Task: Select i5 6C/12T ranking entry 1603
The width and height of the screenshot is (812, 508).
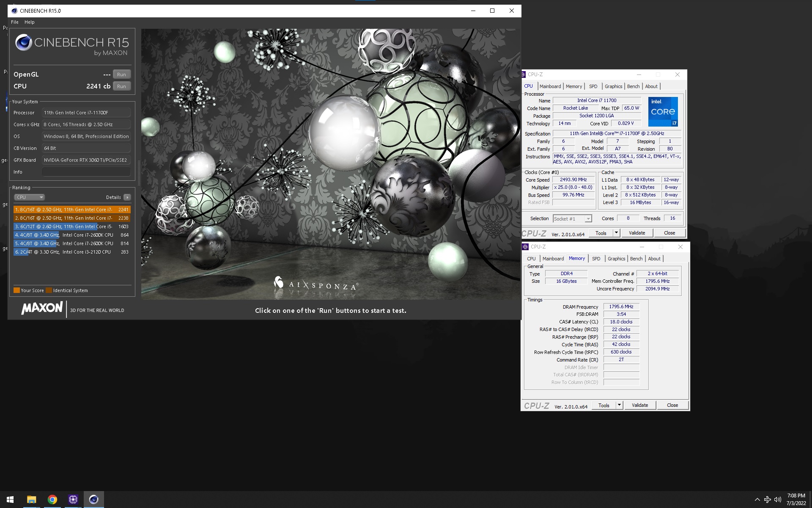Action: (x=72, y=226)
